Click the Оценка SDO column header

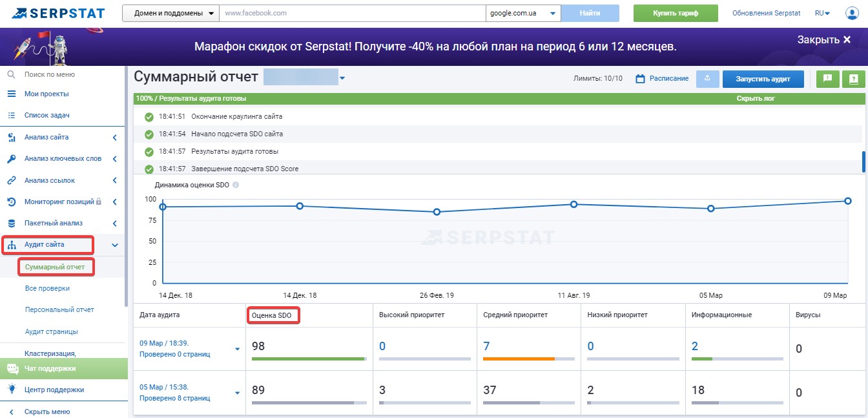pyautogui.click(x=271, y=315)
